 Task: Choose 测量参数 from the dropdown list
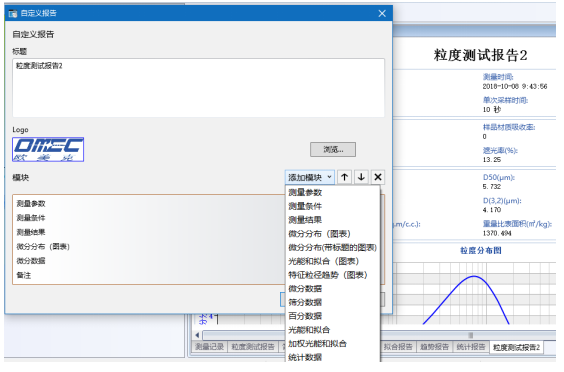click(305, 192)
